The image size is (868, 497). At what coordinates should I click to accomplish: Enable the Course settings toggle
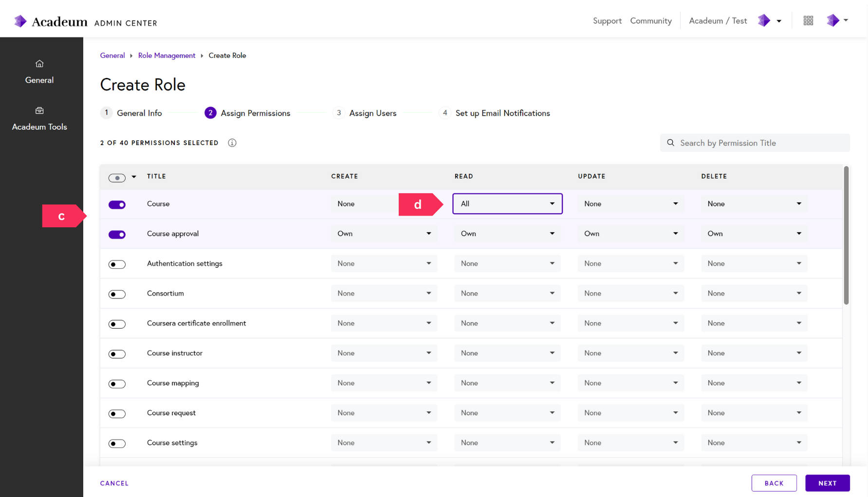pyautogui.click(x=117, y=443)
